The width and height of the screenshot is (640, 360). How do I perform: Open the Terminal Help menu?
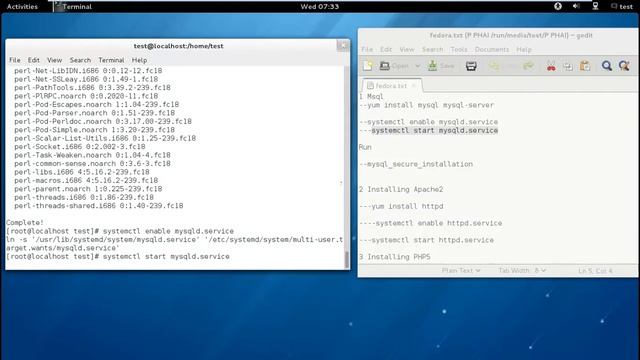click(x=139, y=60)
